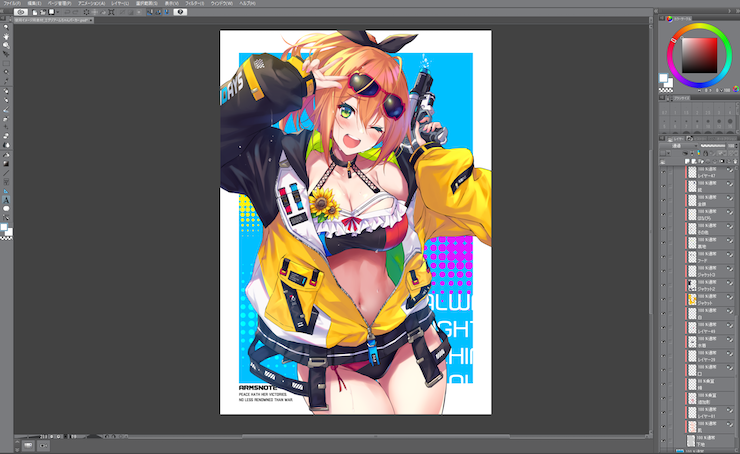The height and width of the screenshot is (454, 740).
Task: Hide the 水着 layer
Action: click(663, 342)
